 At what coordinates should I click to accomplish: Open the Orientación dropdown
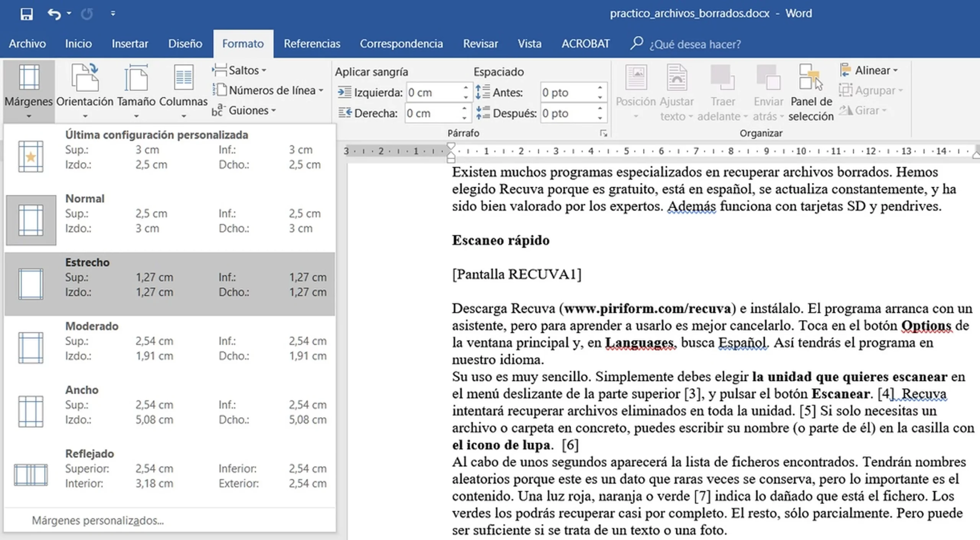click(x=85, y=91)
